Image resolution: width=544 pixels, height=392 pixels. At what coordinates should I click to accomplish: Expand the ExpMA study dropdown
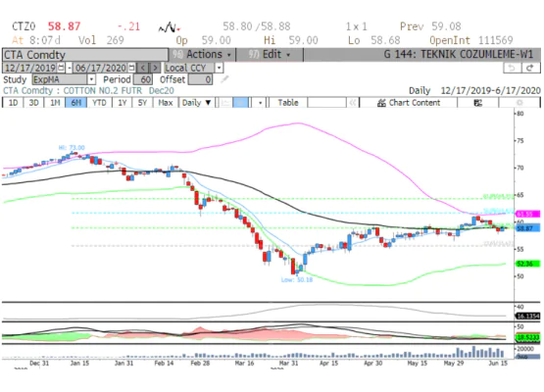pyautogui.click(x=91, y=79)
